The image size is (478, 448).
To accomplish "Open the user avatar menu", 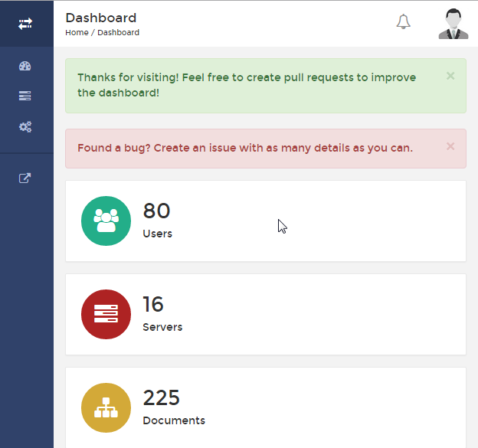I will pyautogui.click(x=453, y=24).
